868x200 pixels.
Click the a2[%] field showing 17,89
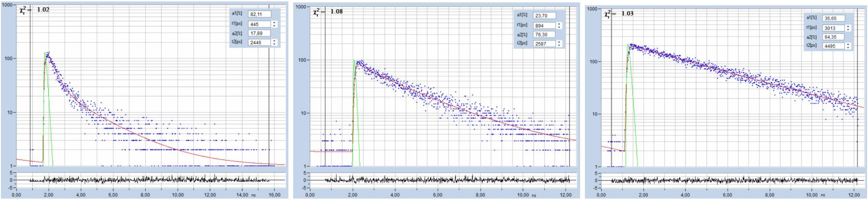pos(259,33)
